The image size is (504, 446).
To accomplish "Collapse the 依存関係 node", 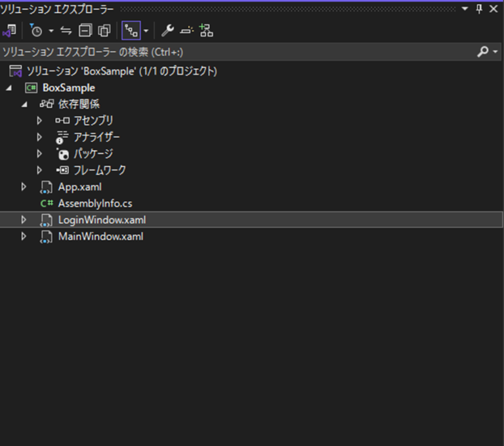I will pyautogui.click(x=24, y=104).
